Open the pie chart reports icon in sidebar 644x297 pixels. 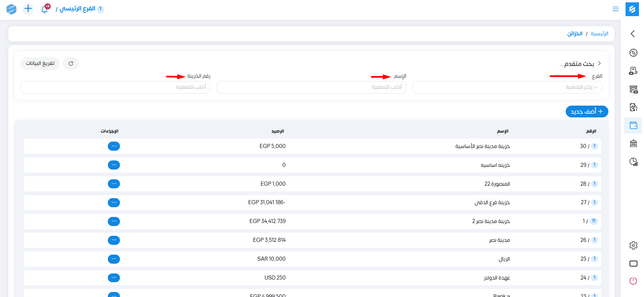coord(633,162)
